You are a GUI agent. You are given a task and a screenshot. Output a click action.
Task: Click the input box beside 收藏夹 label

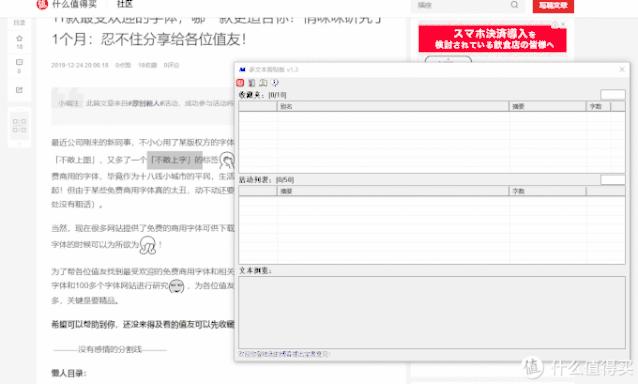point(613,95)
